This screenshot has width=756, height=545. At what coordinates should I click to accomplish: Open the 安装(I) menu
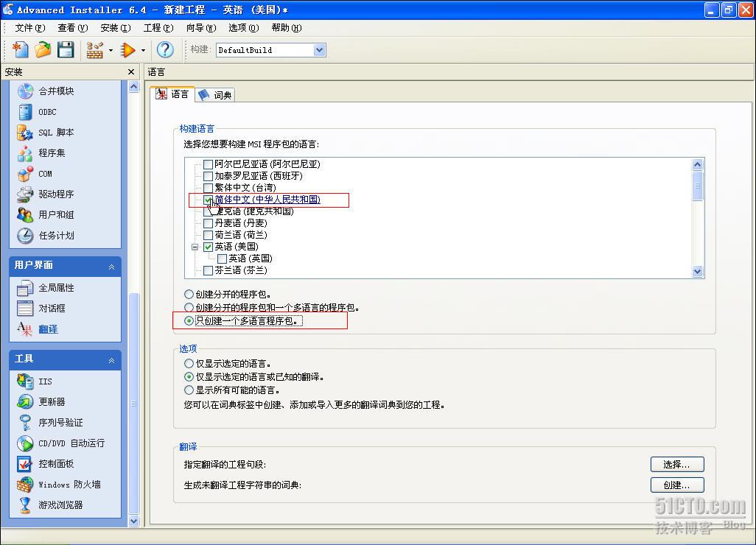click(x=116, y=27)
